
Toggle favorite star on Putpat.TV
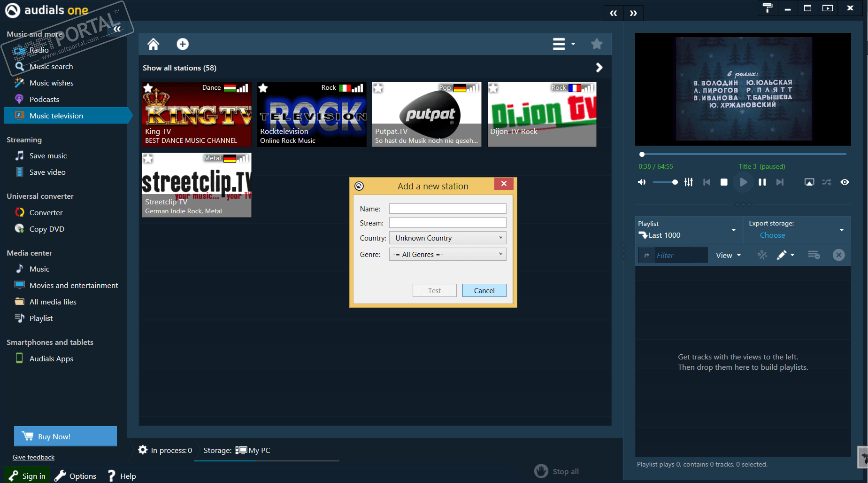click(378, 88)
